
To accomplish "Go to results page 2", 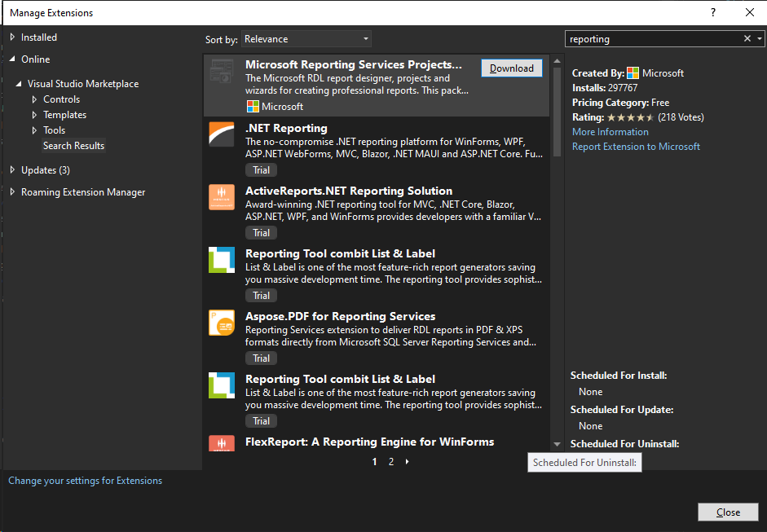I will point(391,462).
